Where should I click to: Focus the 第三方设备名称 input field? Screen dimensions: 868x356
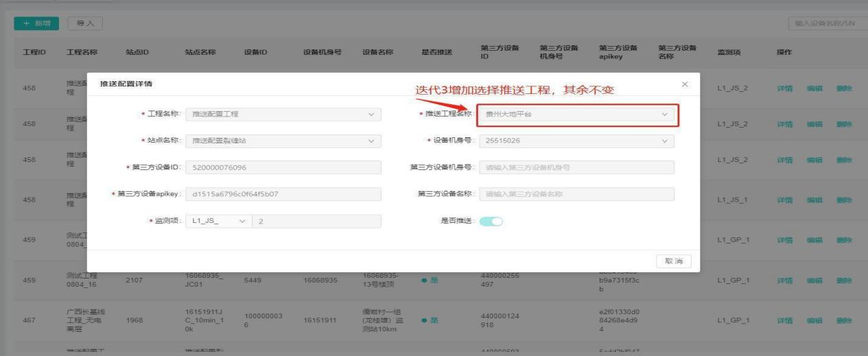tap(576, 195)
